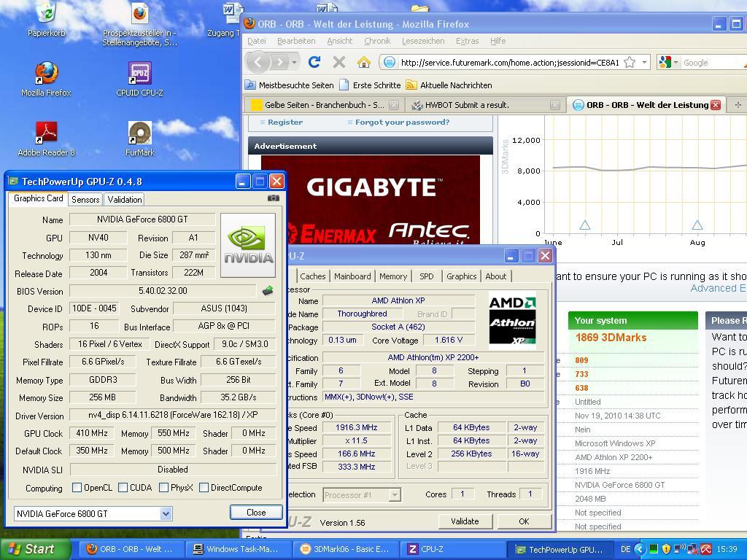
Task: Open the GPU selection dropdown in GPU-Z
Action: click(x=166, y=514)
